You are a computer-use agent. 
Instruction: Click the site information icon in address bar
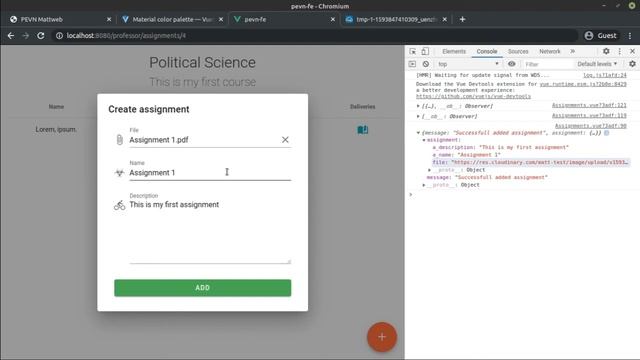click(60, 36)
